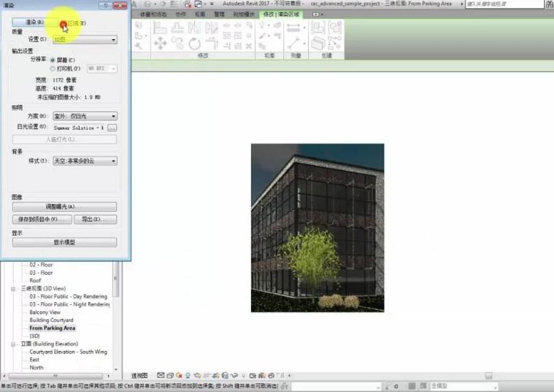
Task: Click the Delete X icon in Modify panel
Action: tap(248, 47)
